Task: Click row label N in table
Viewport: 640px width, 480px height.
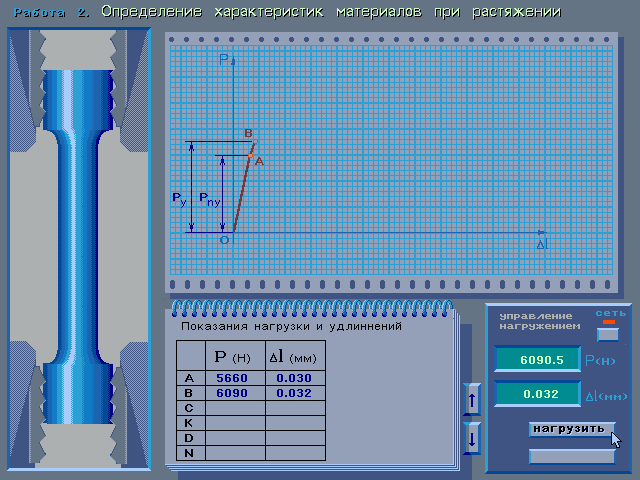Action: (191, 453)
